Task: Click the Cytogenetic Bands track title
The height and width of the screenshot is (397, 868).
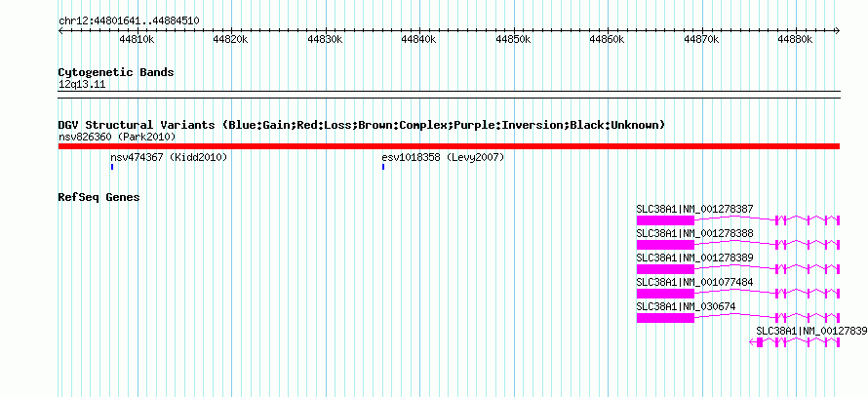Action: pos(116,72)
